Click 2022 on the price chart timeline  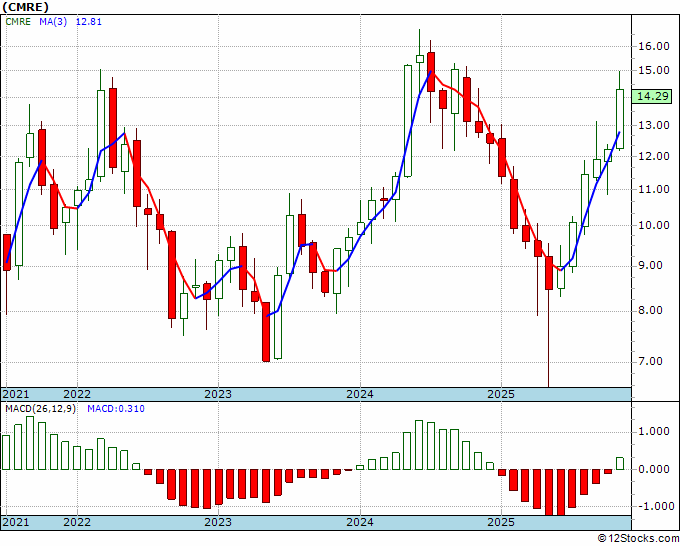[77, 394]
